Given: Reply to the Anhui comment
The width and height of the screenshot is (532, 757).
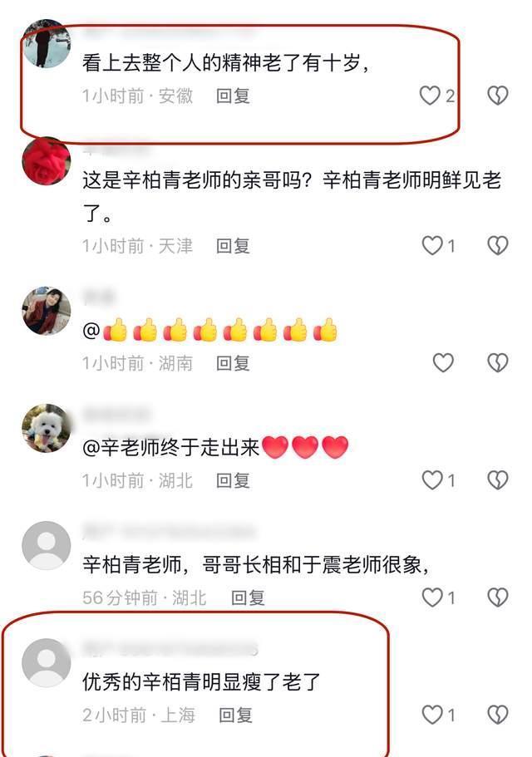Looking at the screenshot, I should pyautogui.click(x=233, y=96).
